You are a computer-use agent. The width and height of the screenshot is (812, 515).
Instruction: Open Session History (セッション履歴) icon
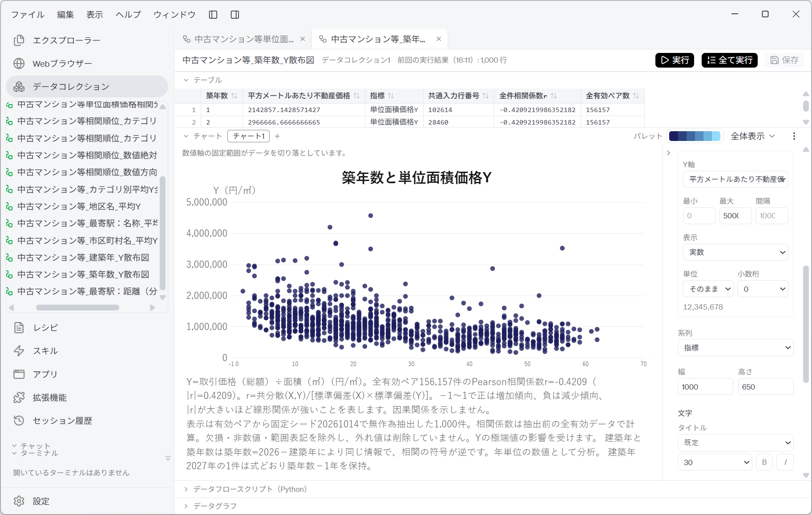[19, 421]
